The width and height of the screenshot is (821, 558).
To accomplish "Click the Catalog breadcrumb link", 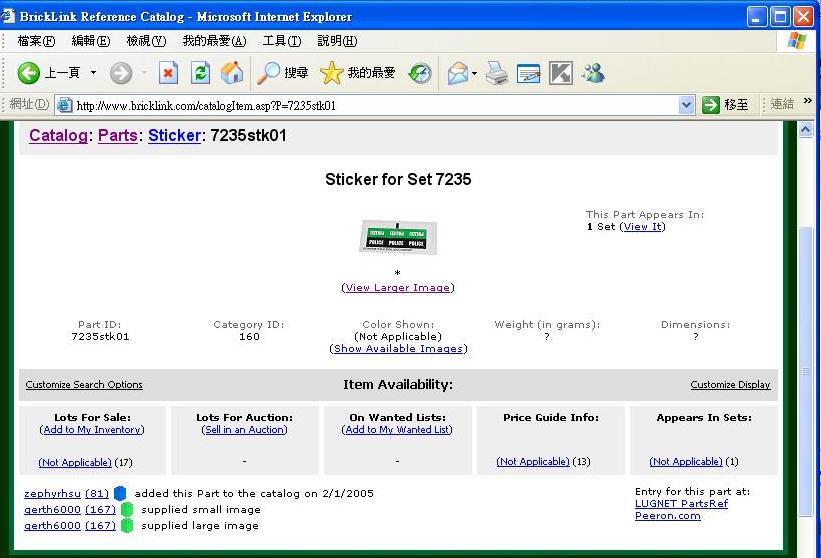I will point(58,136).
